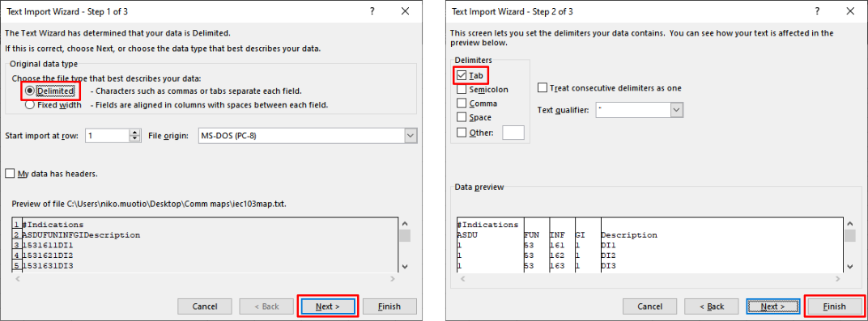Click the GI column in Data preview
This screenshot has width=868, height=321.
click(580, 234)
